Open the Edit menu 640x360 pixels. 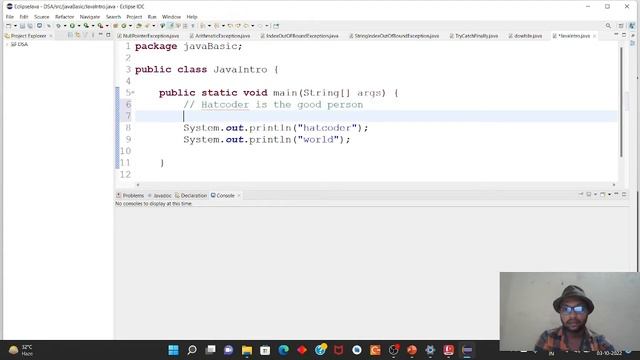24,17
